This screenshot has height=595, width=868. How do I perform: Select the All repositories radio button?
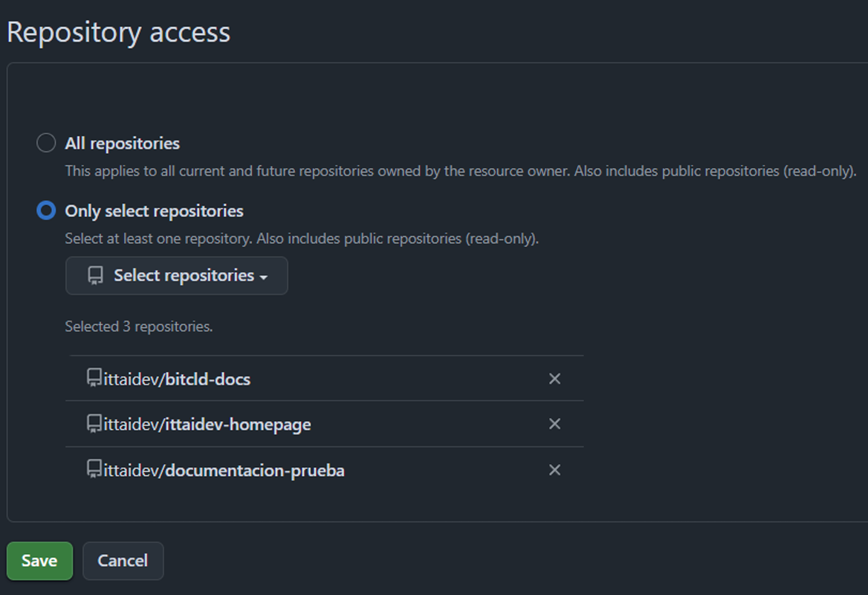45,142
